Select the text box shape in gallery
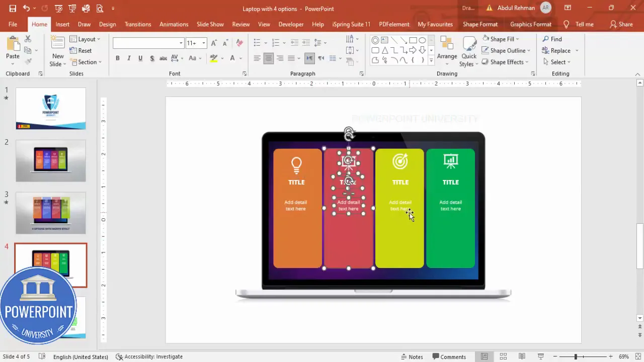Screen dimensions: 644x362 (384, 40)
